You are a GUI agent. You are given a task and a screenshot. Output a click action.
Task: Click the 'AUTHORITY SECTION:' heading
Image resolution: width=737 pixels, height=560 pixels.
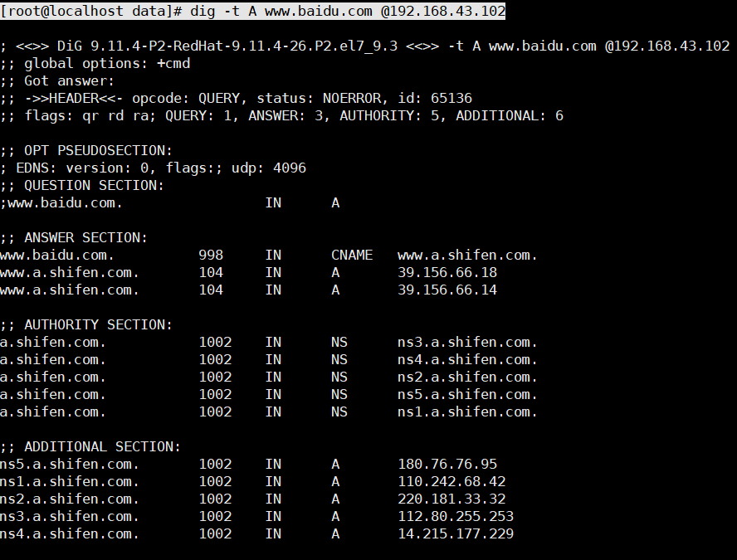pyautogui.click(x=98, y=324)
